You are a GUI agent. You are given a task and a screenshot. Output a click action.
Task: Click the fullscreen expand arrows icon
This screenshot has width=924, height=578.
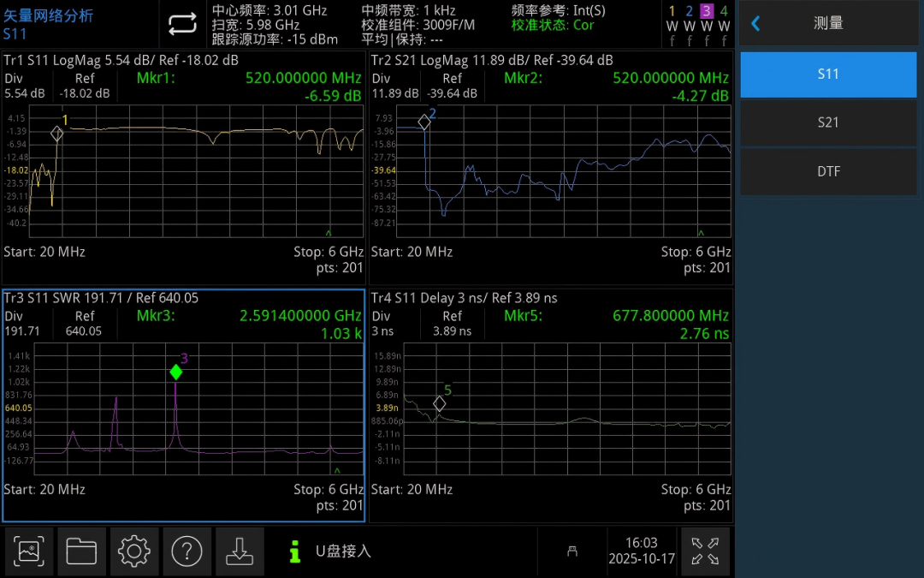click(x=705, y=551)
